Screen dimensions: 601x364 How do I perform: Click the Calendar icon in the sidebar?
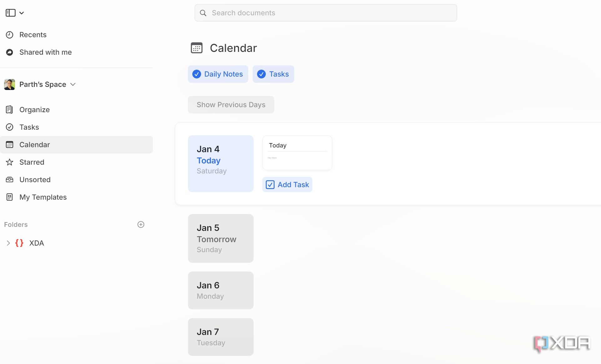[x=9, y=144]
